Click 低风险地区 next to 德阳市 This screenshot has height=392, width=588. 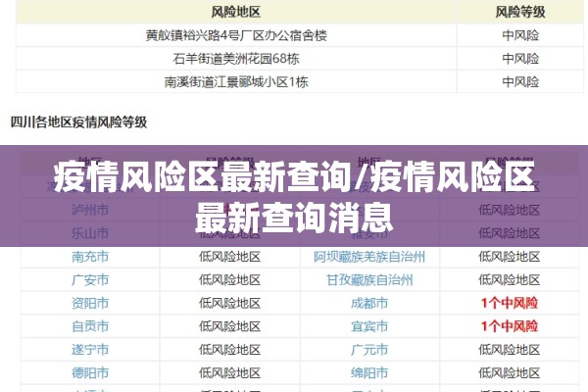coord(230,372)
